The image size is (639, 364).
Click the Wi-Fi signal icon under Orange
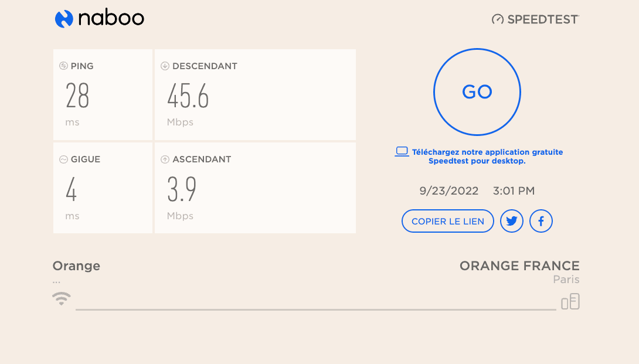(61, 299)
